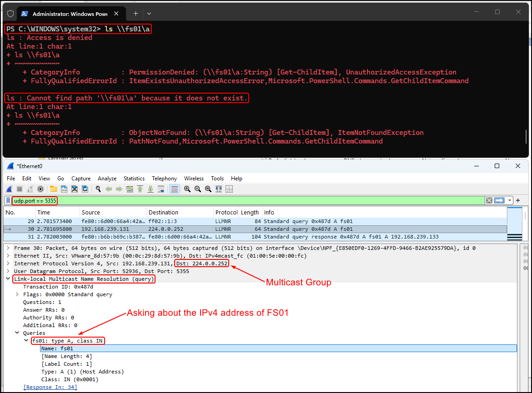Close the Administrator: Windows PowerShell tab
This screenshot has width=532, height=393.
116,14
